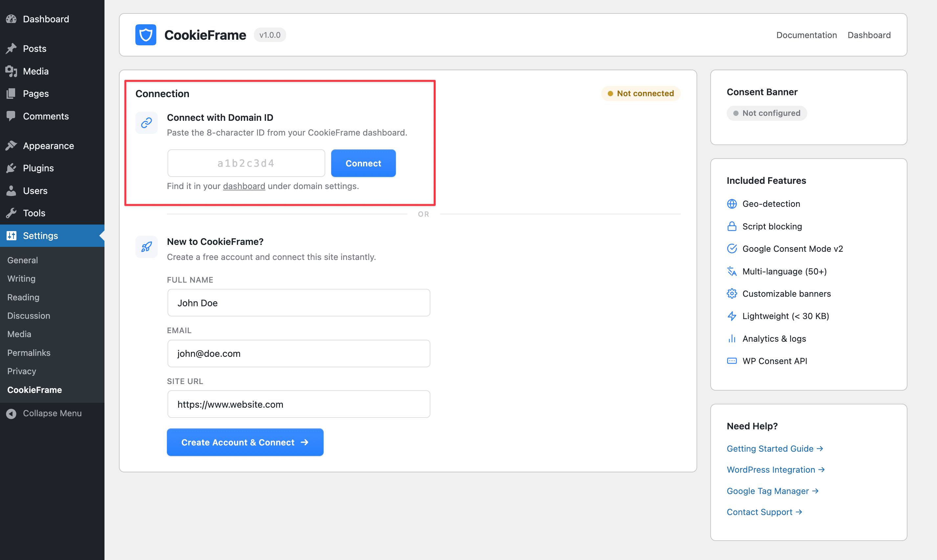937x560 pixels.
Task: Focus the Full Name input field
Action: 299,303
